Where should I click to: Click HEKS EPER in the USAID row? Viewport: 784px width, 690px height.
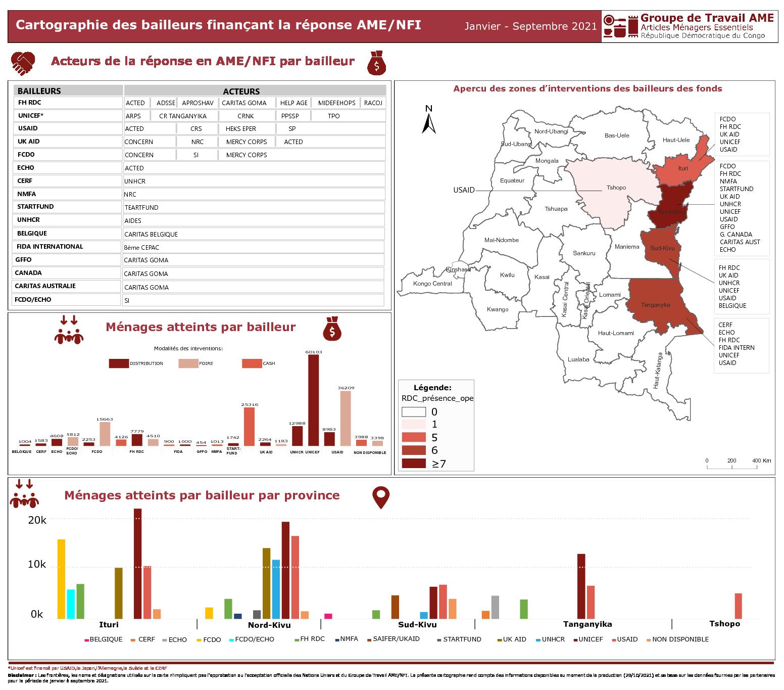241,129
